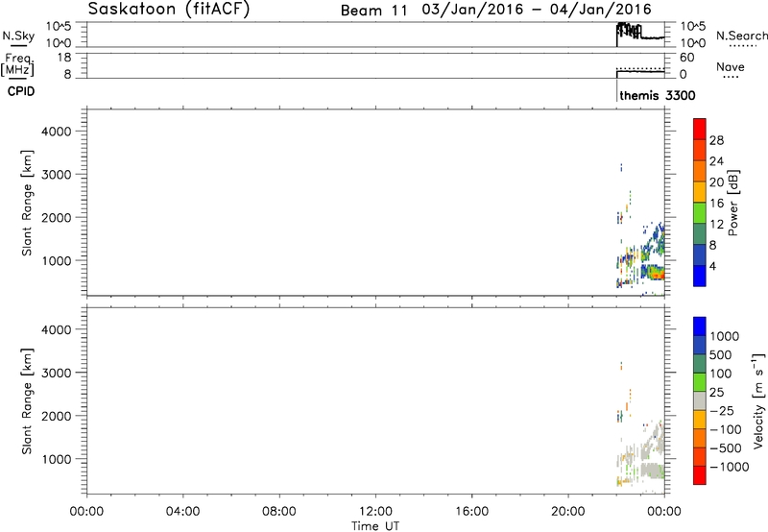Click the power panel 'Slant Range [km]' label
The width and height of the screenshot is (768, 532).
coord(27,203)
